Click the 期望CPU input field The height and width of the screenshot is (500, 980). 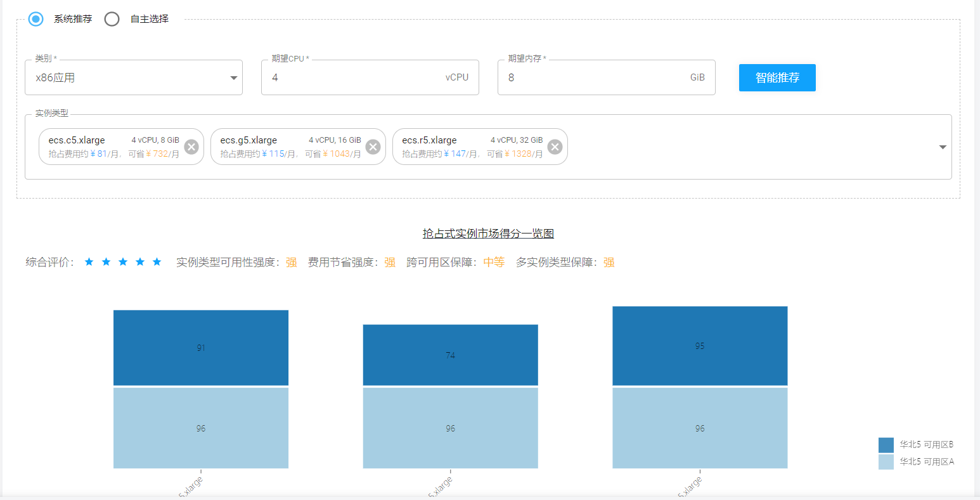pos(370,77)
